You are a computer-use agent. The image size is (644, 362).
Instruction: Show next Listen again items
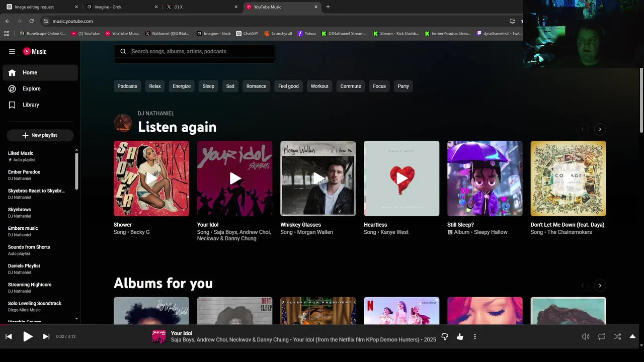point(600,129)
